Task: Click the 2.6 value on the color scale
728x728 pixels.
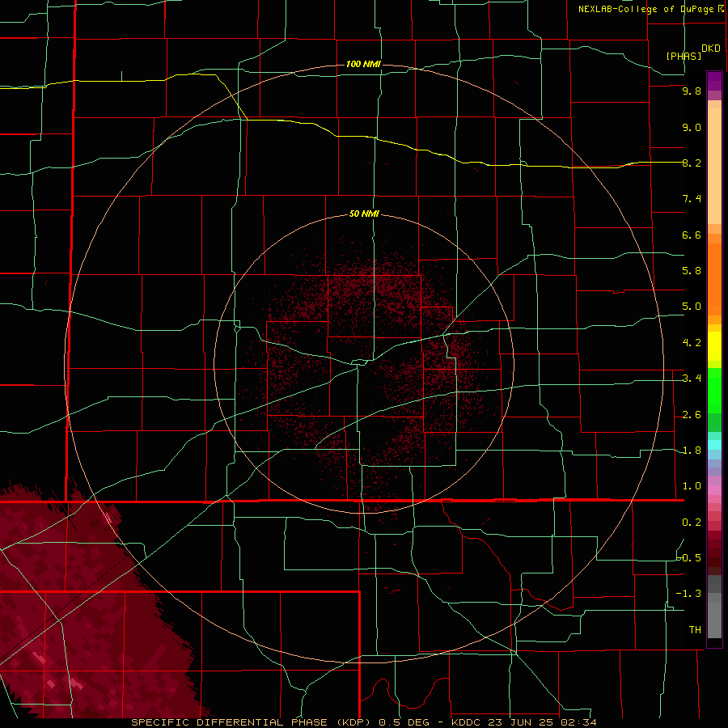Action: click(692, 415)
